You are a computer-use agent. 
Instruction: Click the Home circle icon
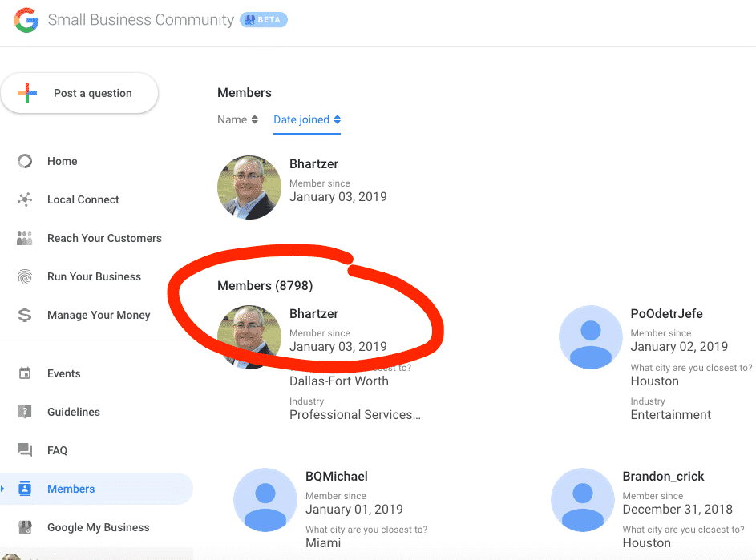(x=25, y=161)
